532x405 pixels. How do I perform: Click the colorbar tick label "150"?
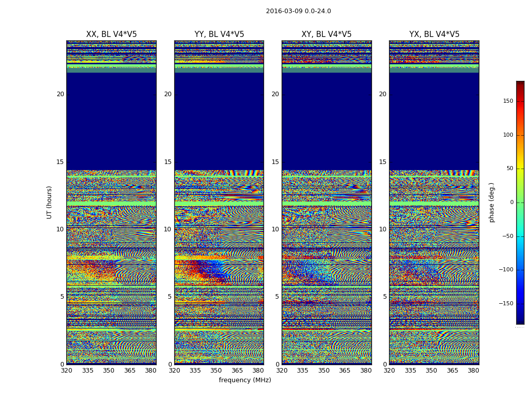point(508,101)
